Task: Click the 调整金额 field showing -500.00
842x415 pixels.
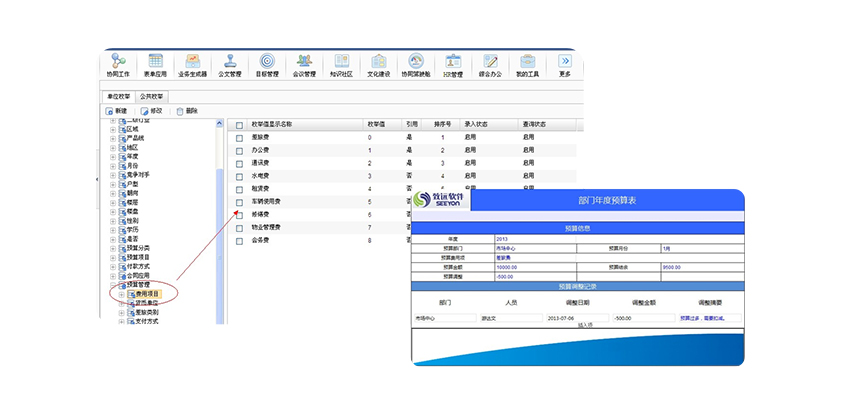Action: [x=644, y=318]
